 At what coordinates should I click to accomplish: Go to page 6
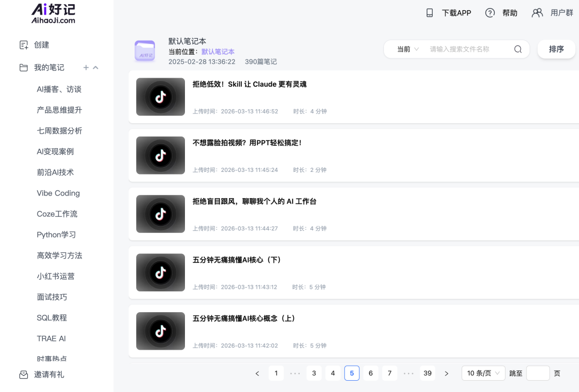pos(371,373)
